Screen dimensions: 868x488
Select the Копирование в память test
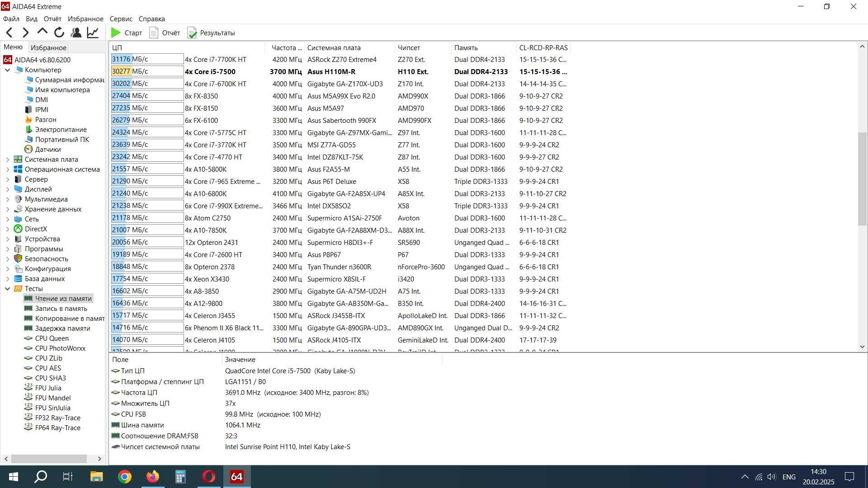pos(64,319)
